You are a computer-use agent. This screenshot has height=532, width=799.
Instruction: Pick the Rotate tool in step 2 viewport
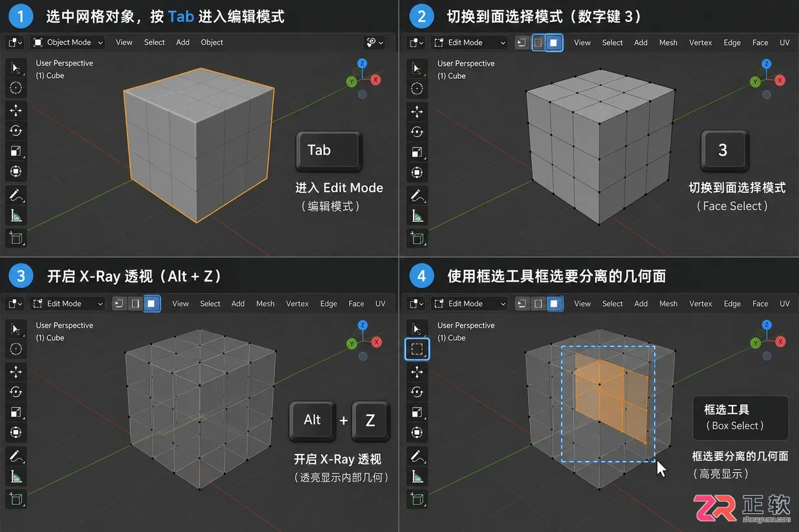tap(417, 132)
